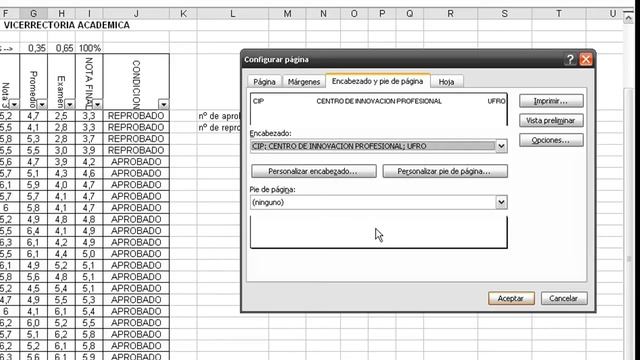
Task: Click the promedio 6,4 cell
Action: click(x=33, y=231)
